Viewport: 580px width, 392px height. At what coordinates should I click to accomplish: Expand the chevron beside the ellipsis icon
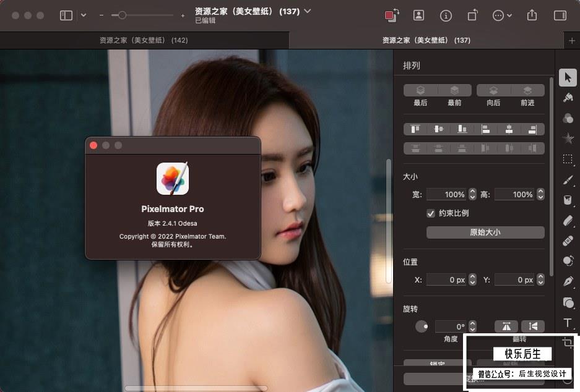click(x=509, y=15)
